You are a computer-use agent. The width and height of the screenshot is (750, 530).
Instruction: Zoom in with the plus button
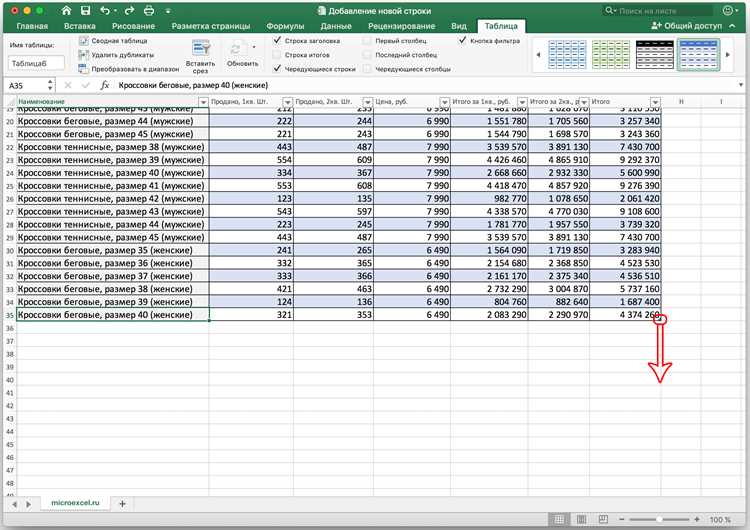pyautogui.click(x=696, y=519)
